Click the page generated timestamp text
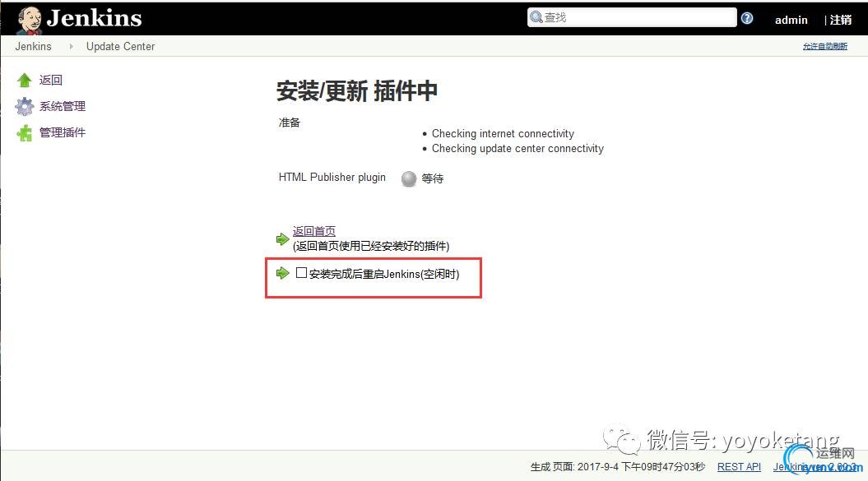The image size is (868, 481). point(618,466)
